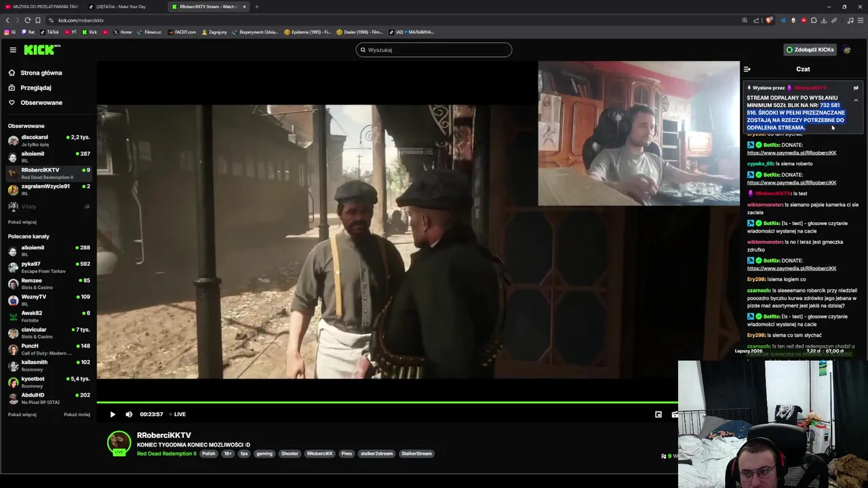Open a new browser tab
The height and width of the screenshot is (488, 868).
click(x=256, y=7)
